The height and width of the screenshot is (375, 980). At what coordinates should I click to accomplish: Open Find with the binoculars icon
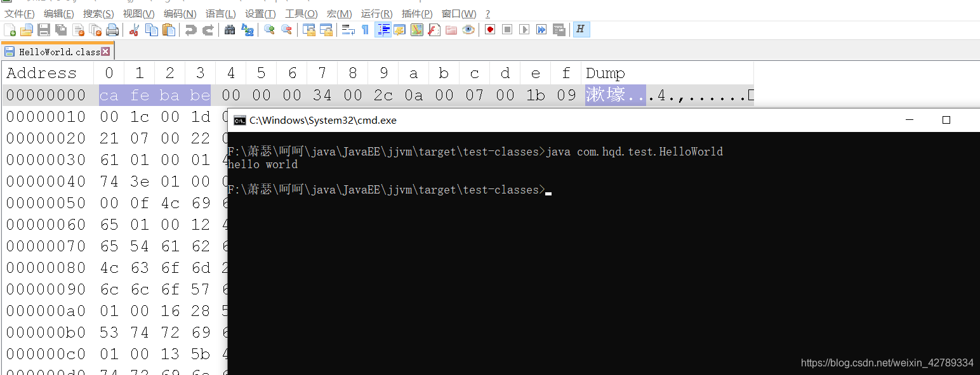click(230, 29)
